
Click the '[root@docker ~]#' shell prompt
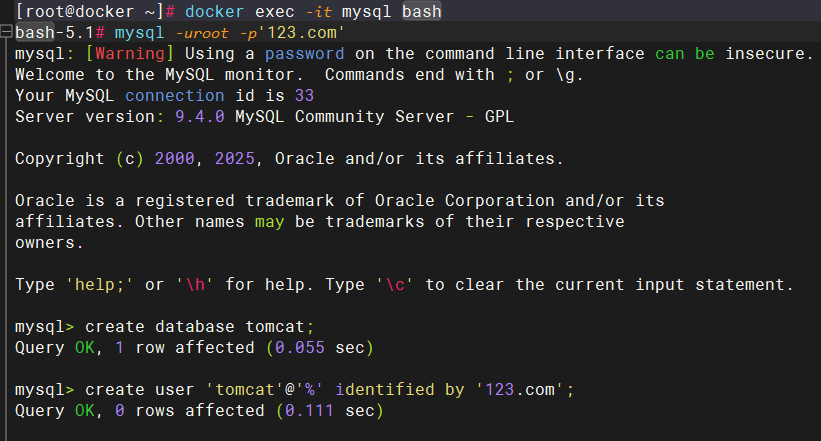pos(95,12)
